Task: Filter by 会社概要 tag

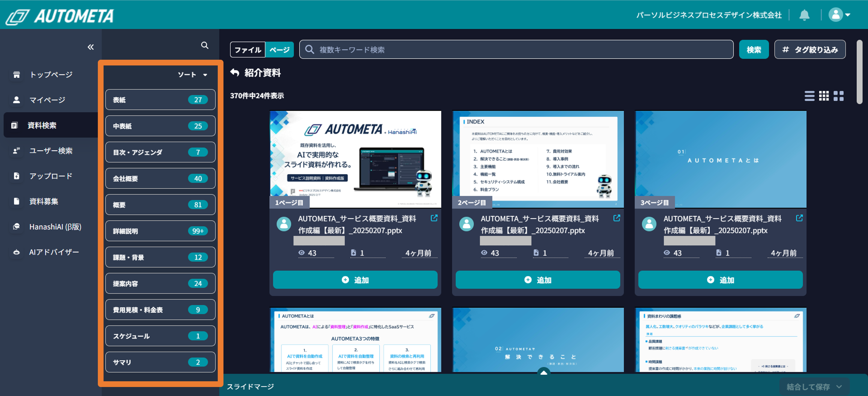Action: (x=161, y=178)
